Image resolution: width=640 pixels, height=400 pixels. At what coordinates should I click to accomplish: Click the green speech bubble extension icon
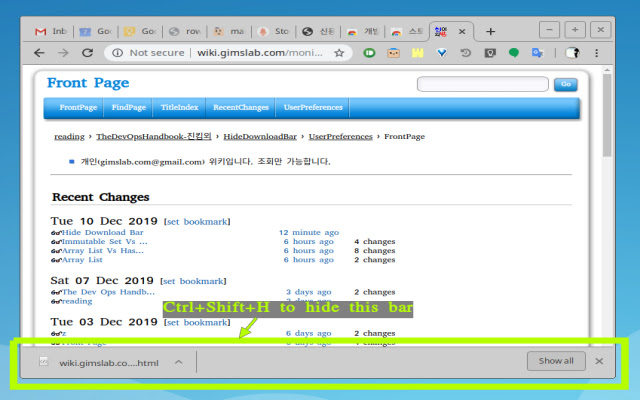coord(514,53)
